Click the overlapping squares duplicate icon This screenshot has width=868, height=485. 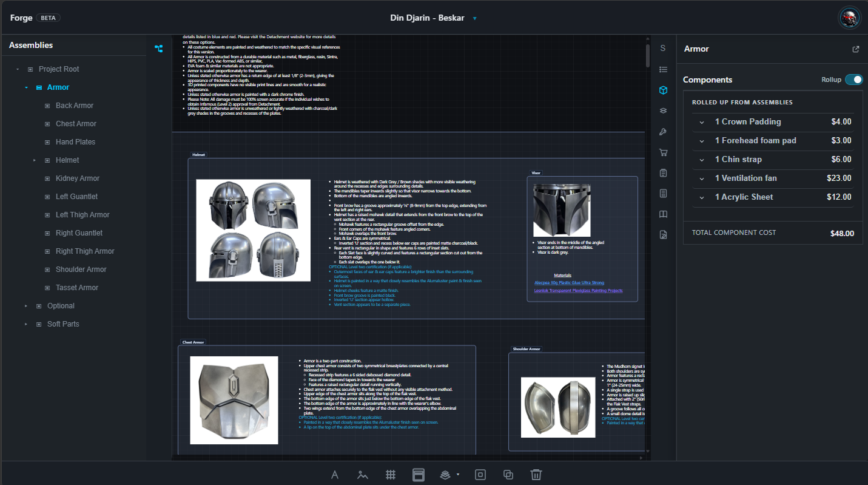click(508, 475)
